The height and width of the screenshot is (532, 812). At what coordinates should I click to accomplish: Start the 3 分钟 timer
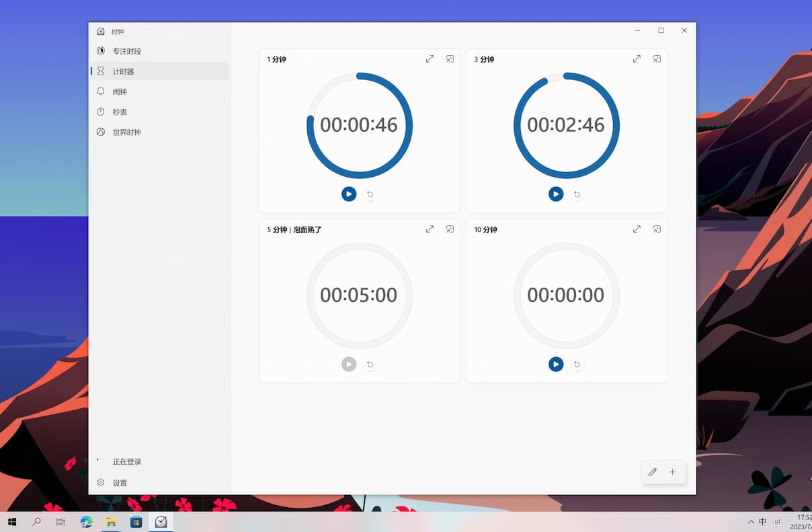point(555,194)
